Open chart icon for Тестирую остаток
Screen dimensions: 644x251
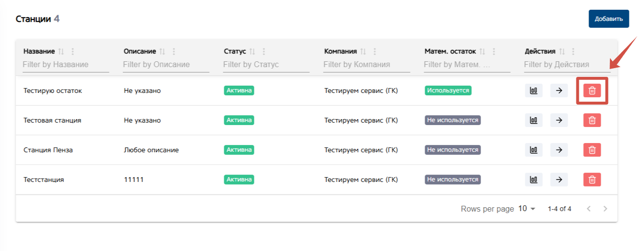[534, 90]
